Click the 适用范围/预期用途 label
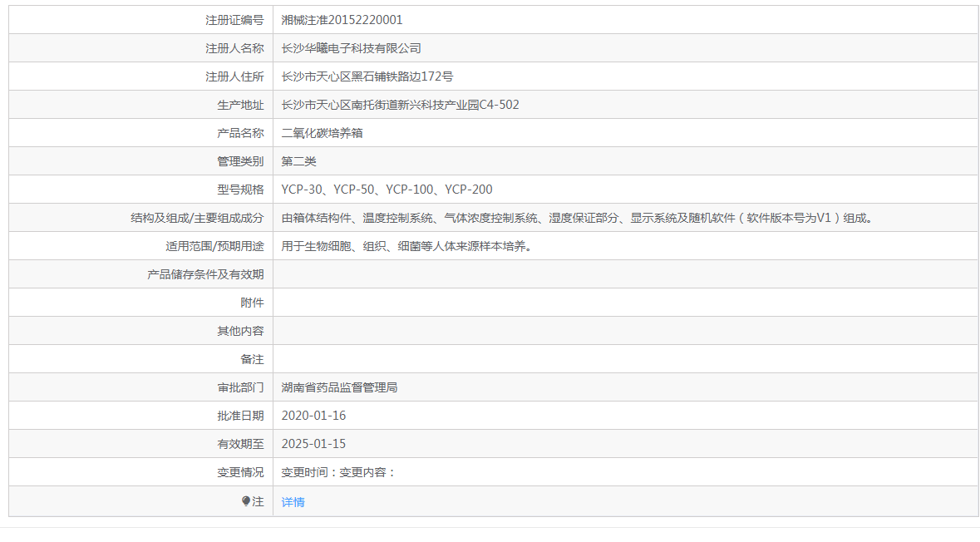Screen dimensions: 980x542 tap(214, 246)
